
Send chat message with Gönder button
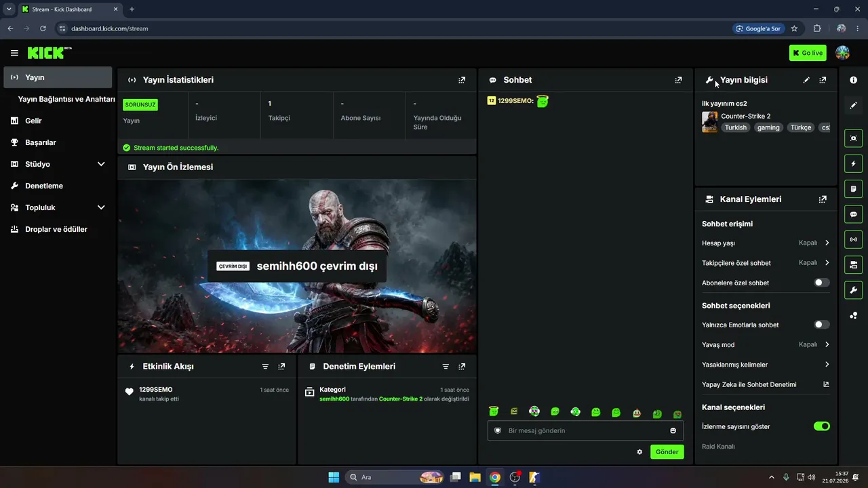667,452
